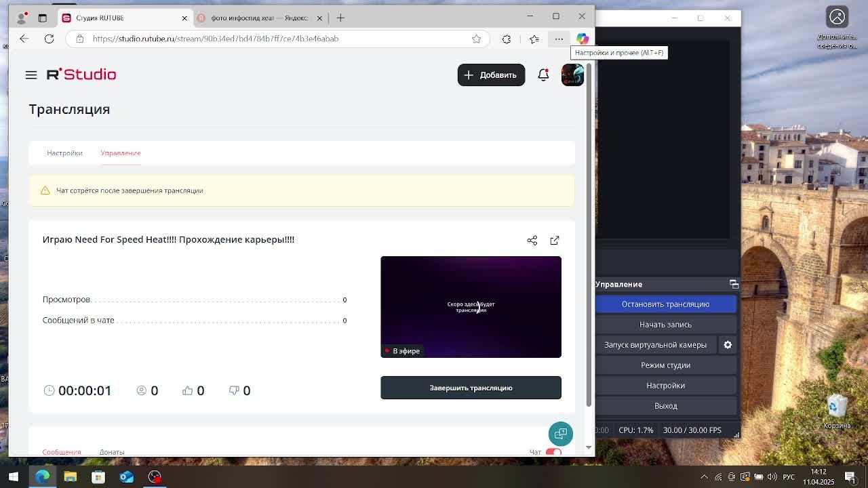Click the stream title text
This screenshot has width=868, height=488.
tap(168, 239)
